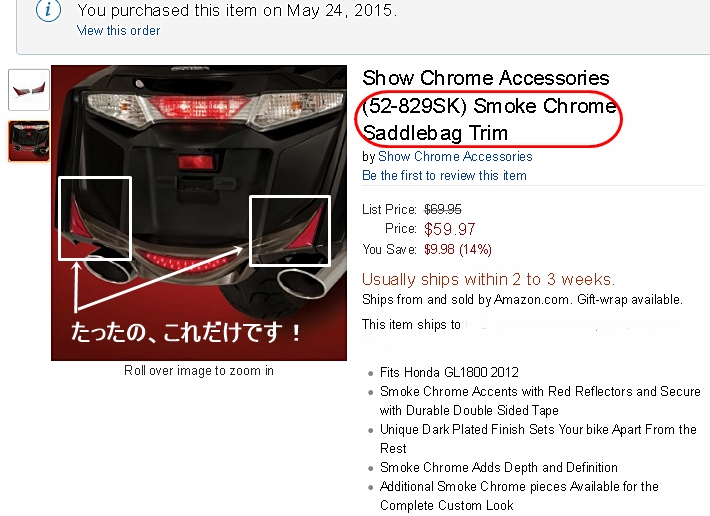This screenshot has width=710, height=516.
Task: Click the right white highlight box on image
Action: 290,231
